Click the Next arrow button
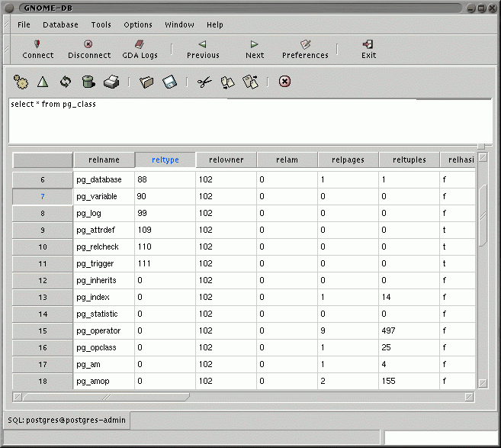Screen dimensions: 501x448 (255, 50)
